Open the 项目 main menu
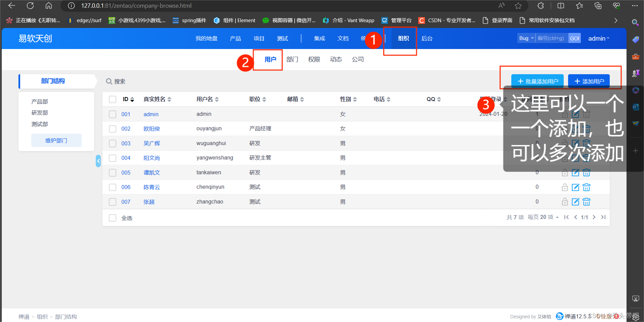 259,39
